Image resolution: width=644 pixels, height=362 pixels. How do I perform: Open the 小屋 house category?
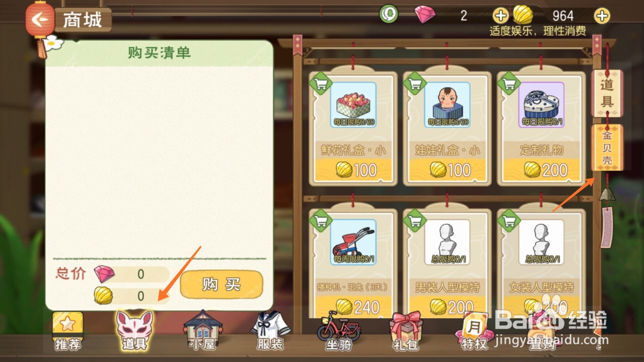click(203, 331)
